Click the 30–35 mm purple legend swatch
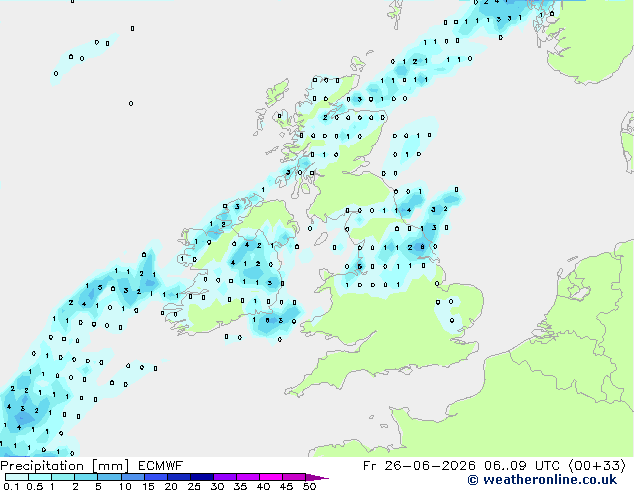 (224, 477)
